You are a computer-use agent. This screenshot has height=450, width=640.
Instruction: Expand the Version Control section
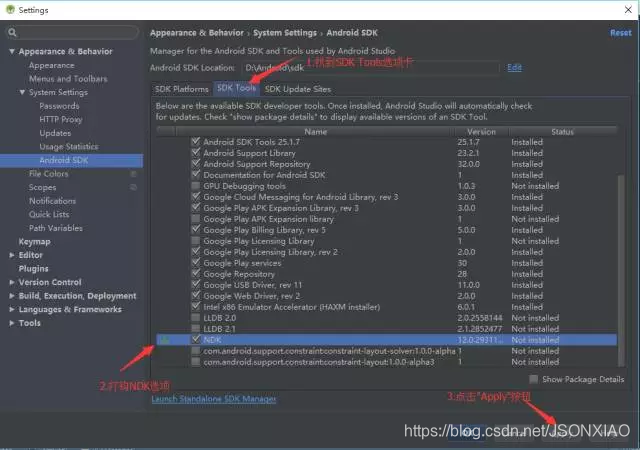(x=12, y=282)
